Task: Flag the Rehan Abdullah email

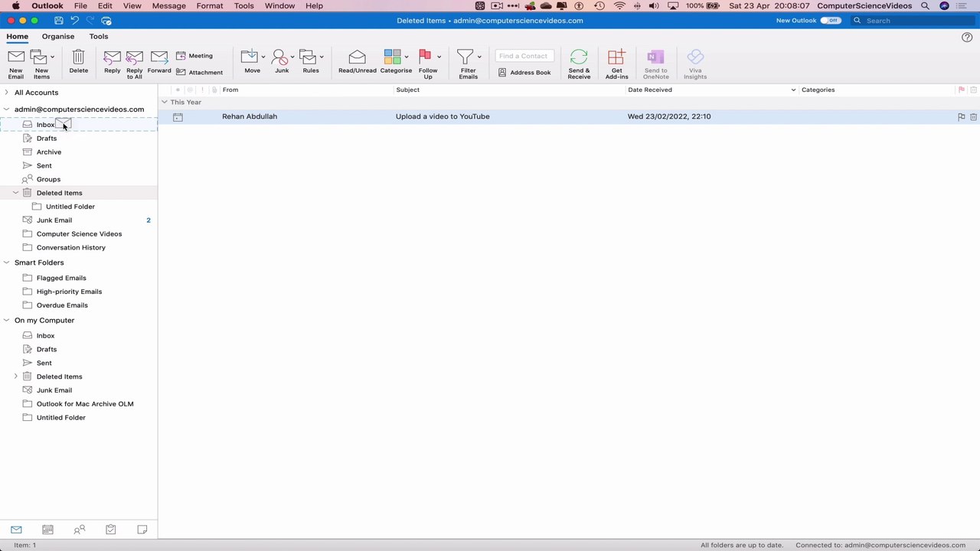Action: tap(961, 117)
